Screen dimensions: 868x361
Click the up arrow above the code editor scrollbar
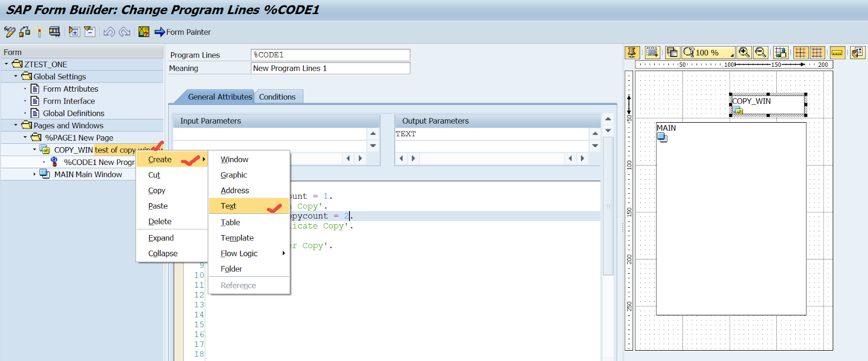point(608,118)
